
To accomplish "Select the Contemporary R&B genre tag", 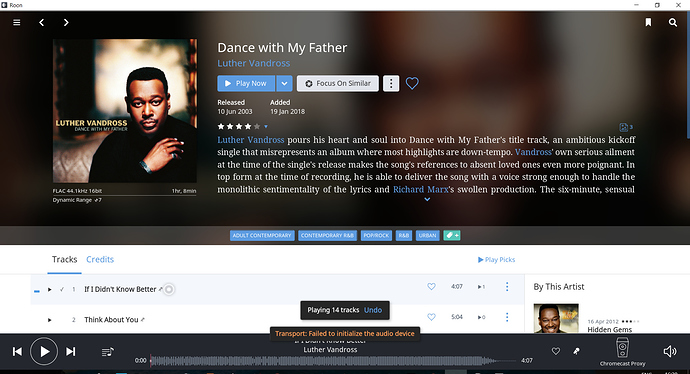I will point(327,235).
